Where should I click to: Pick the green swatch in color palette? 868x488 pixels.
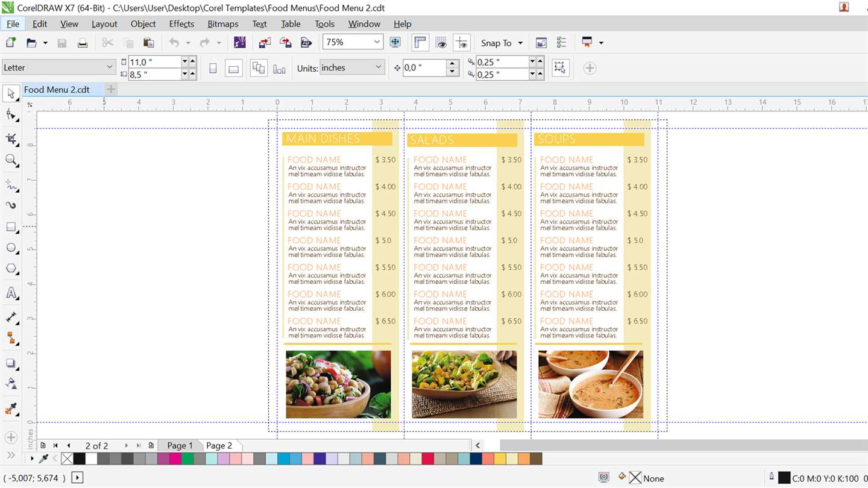(187, 459)
